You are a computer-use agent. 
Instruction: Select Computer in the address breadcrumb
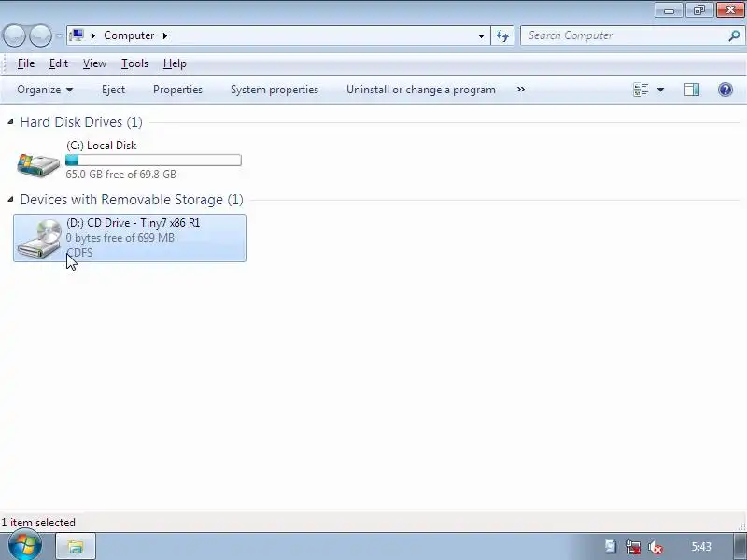tap(129, 35)
